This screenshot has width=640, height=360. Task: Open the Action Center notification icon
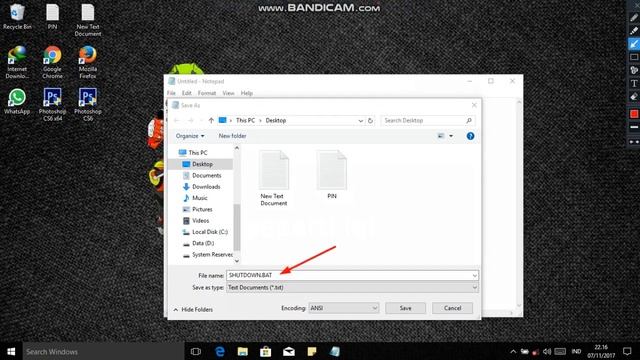pyautogui.click(x=627, y=351)
